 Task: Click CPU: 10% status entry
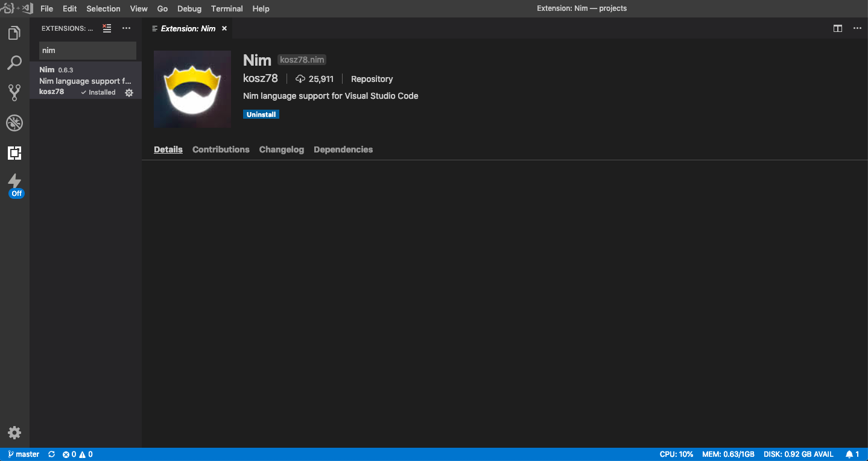tap(676, 454)
